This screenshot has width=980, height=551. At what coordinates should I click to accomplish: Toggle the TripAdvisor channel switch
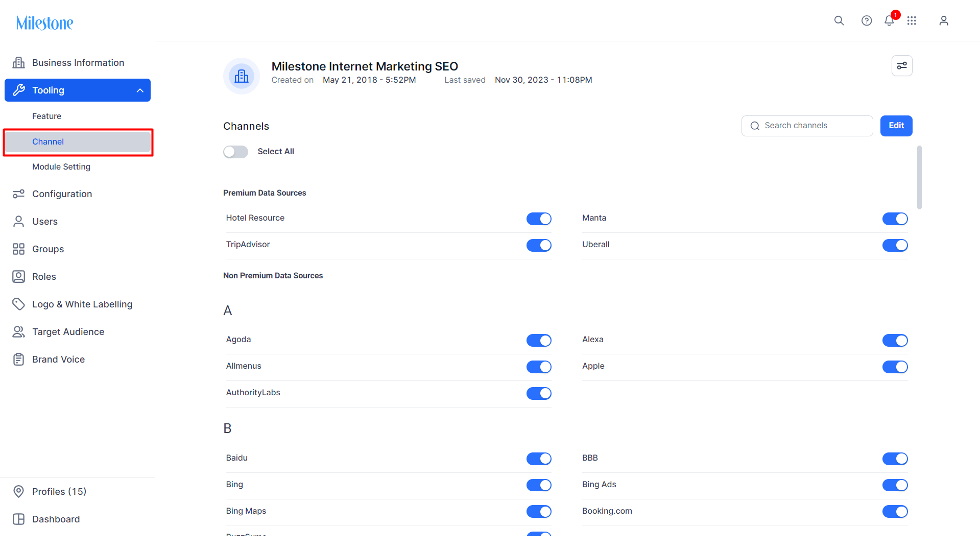tap(539, 245)
